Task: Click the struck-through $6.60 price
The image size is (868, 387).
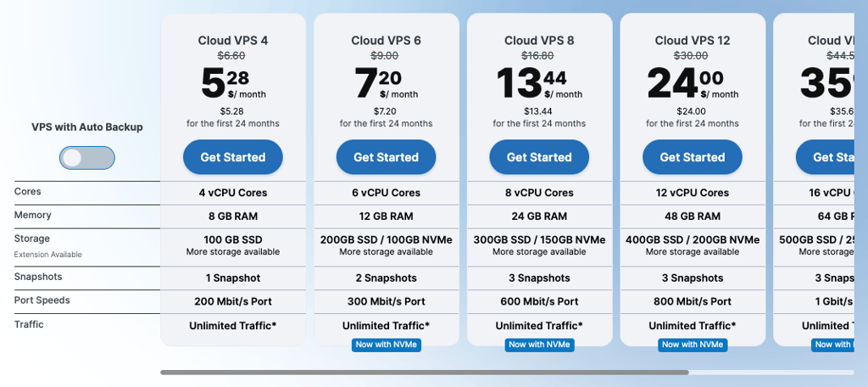Action: click(x=231, y=55)
